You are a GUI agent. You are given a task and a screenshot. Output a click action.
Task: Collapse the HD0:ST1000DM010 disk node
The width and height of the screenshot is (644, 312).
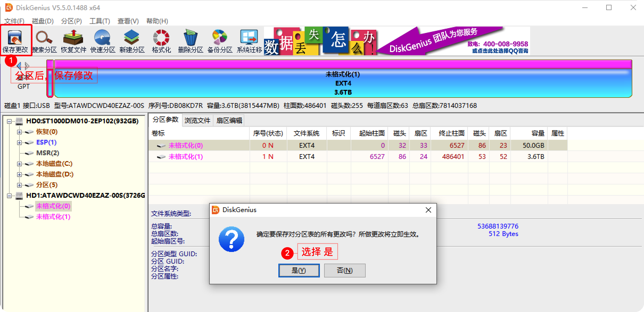coord(9,121)
